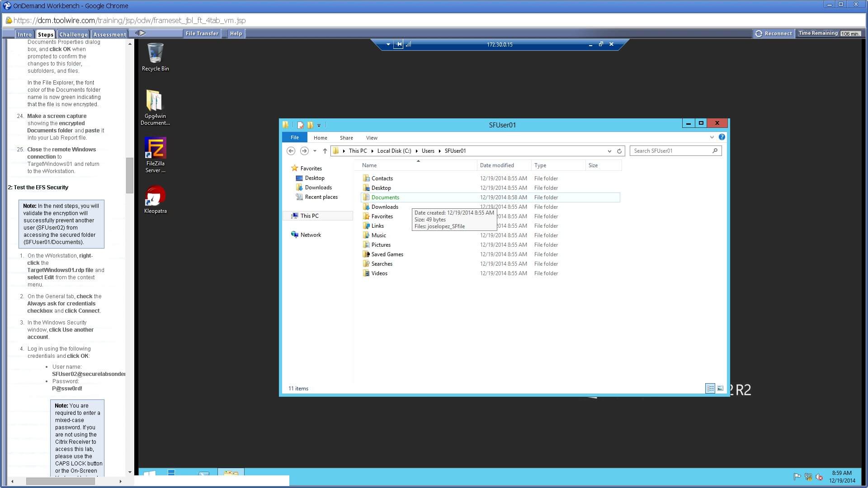Viewport: 868px width, 488px height.
Task: Click the forward navigation arrow button
Action: click(x=304, y=151)
